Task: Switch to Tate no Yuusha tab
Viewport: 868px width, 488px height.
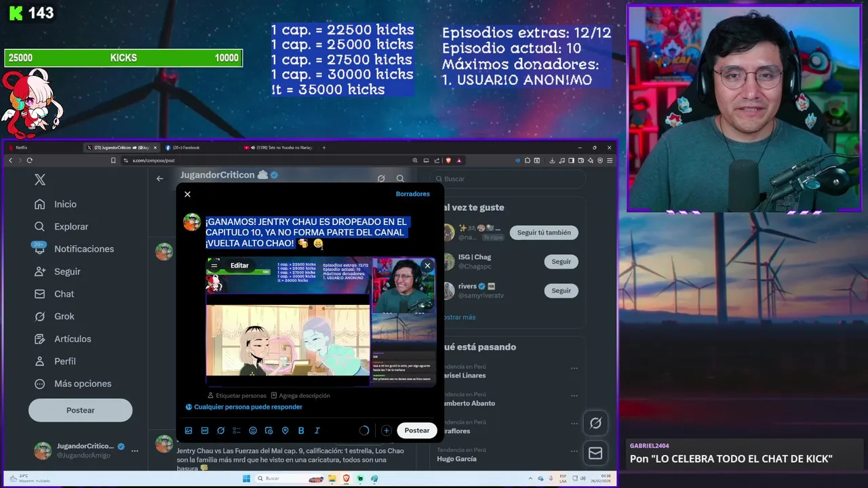Action: [x=278, y=147]
